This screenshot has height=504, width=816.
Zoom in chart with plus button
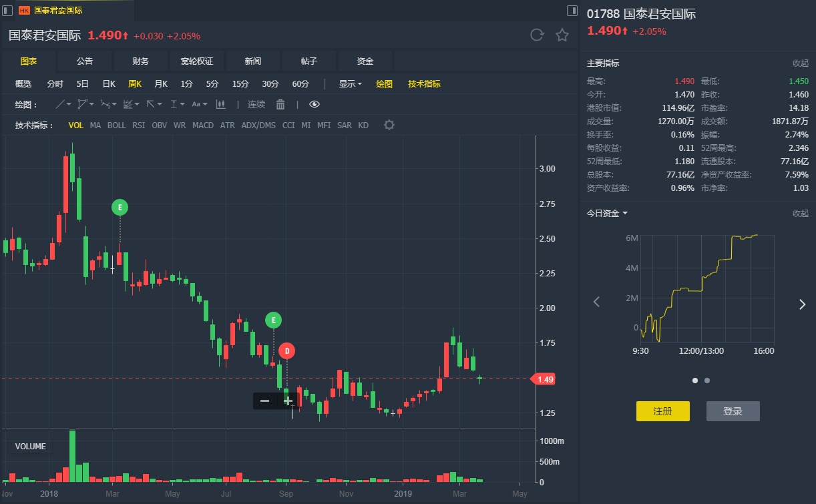click(288, 401)
